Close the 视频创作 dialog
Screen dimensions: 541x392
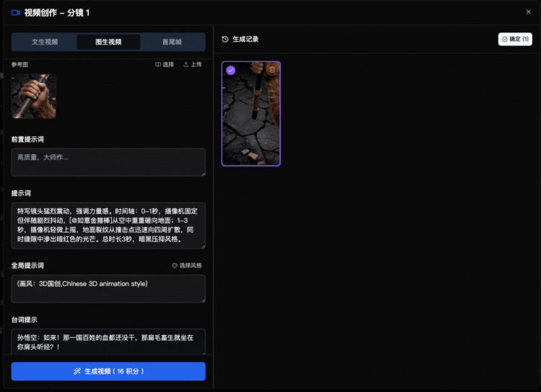(528, 12)
